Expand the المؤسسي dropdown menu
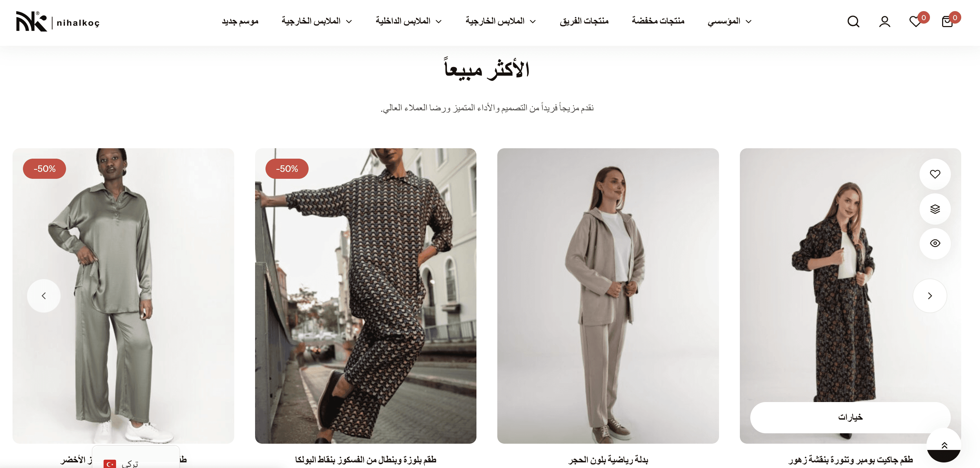 (x=729, y=21)
